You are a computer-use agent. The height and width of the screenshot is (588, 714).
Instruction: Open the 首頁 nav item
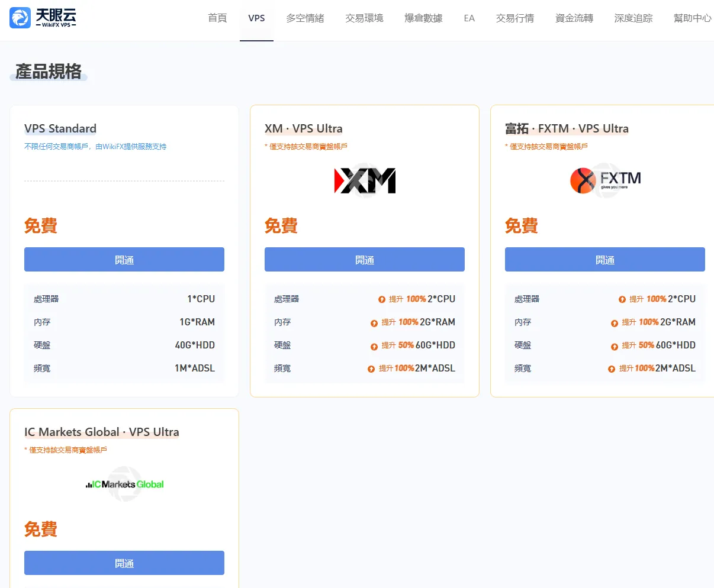217,18
